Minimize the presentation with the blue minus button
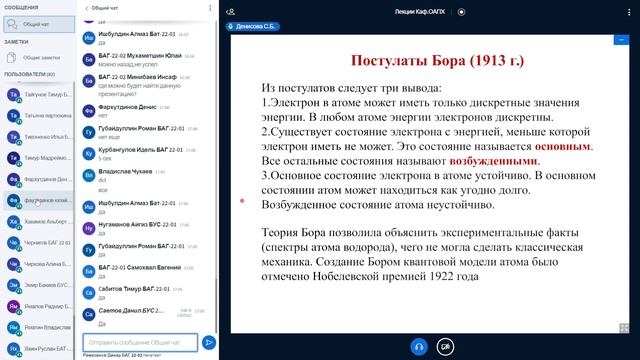Viewport: 640px width, 360px height. (x=621, y=40)
